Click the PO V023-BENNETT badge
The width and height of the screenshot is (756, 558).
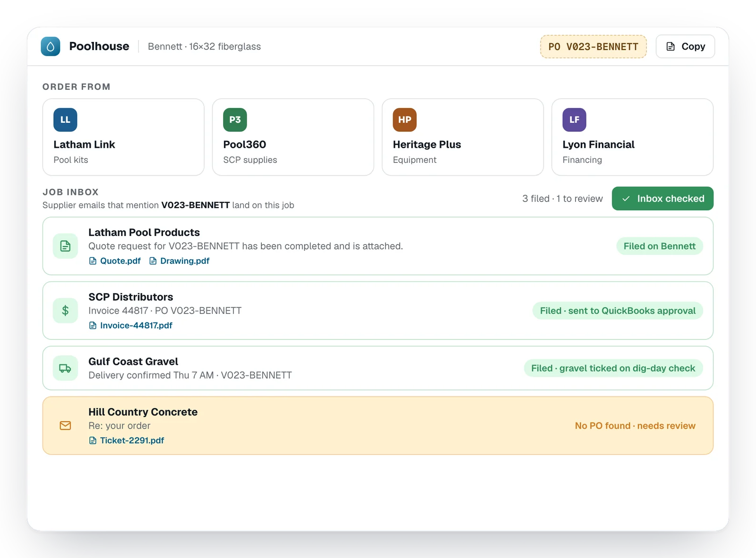tap(593, 47)
